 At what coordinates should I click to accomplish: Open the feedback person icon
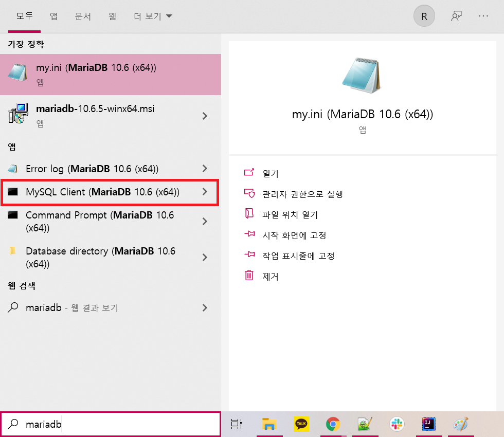[x=456, y=16]
